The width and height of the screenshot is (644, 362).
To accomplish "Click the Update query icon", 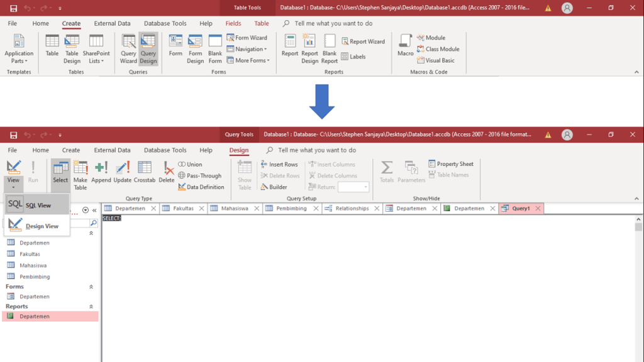I will [x=123, y=172].
